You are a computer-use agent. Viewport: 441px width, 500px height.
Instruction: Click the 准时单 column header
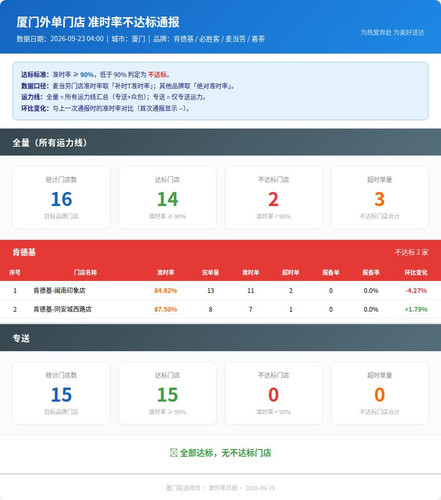[x=250, y=272]
